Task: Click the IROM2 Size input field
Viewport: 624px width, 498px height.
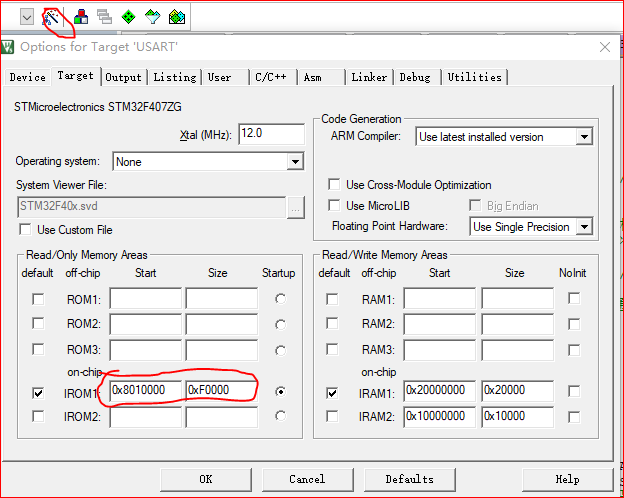Action: coord(221,417)
